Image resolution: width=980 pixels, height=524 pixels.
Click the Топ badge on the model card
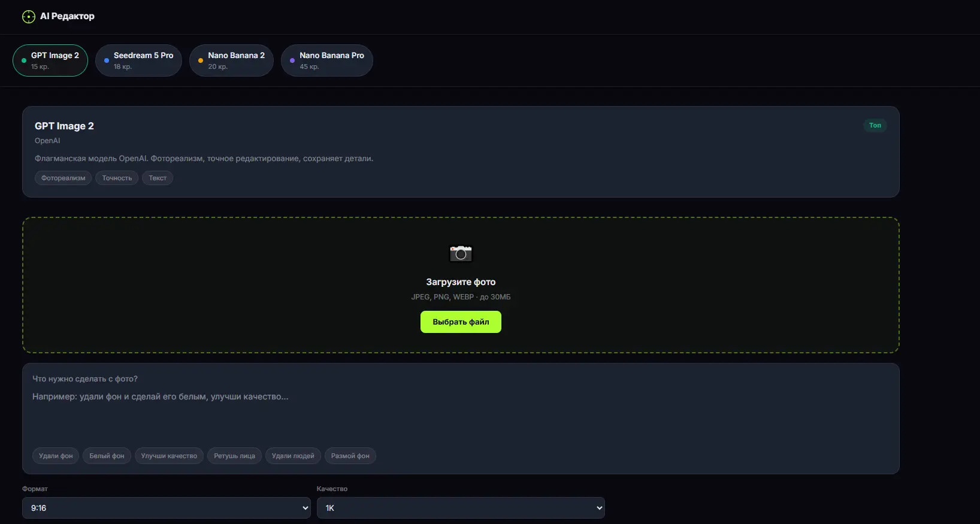[875, 125]
